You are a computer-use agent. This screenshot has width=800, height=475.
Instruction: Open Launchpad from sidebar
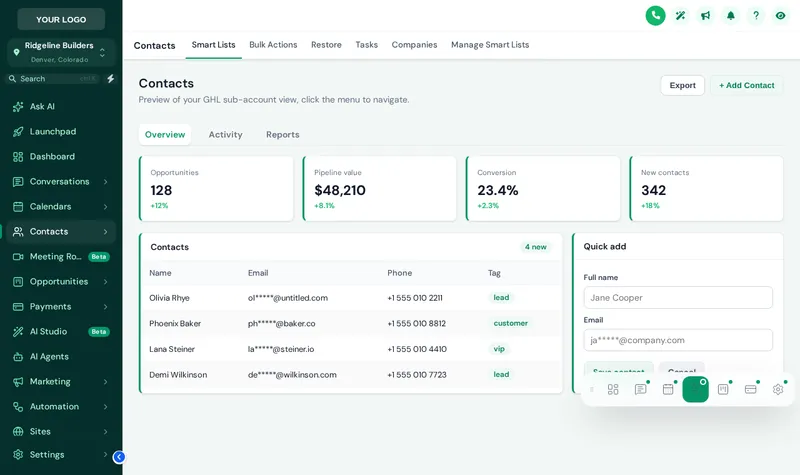pyautogui.click(x=60, y=131)
